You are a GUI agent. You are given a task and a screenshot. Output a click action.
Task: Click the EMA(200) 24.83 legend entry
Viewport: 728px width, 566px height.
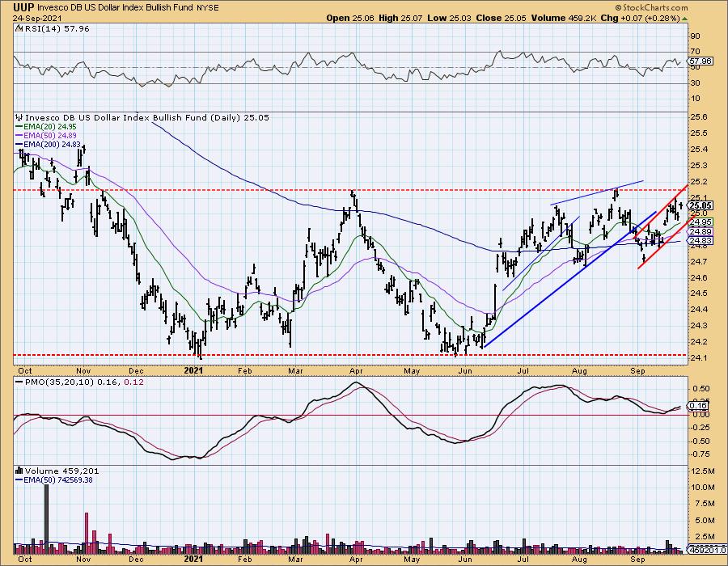pos(48,144)
